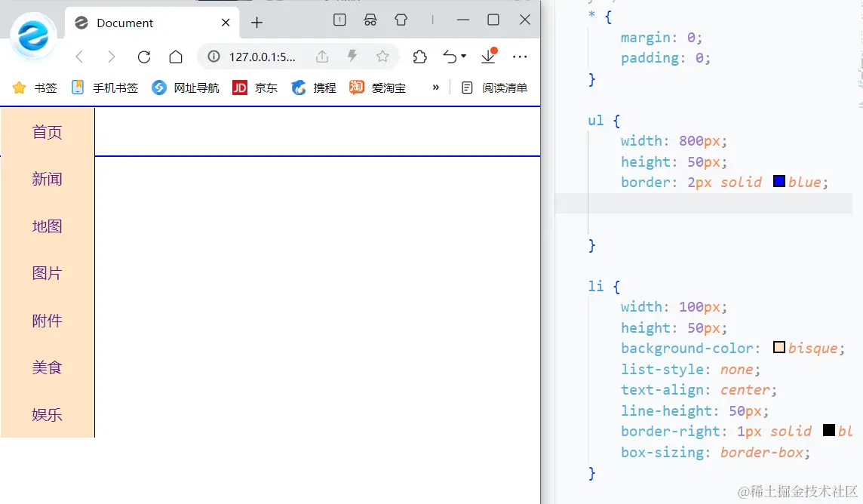Click the share icon in the address bar
Screen dimensions: 863x504
tap(322, 56)
